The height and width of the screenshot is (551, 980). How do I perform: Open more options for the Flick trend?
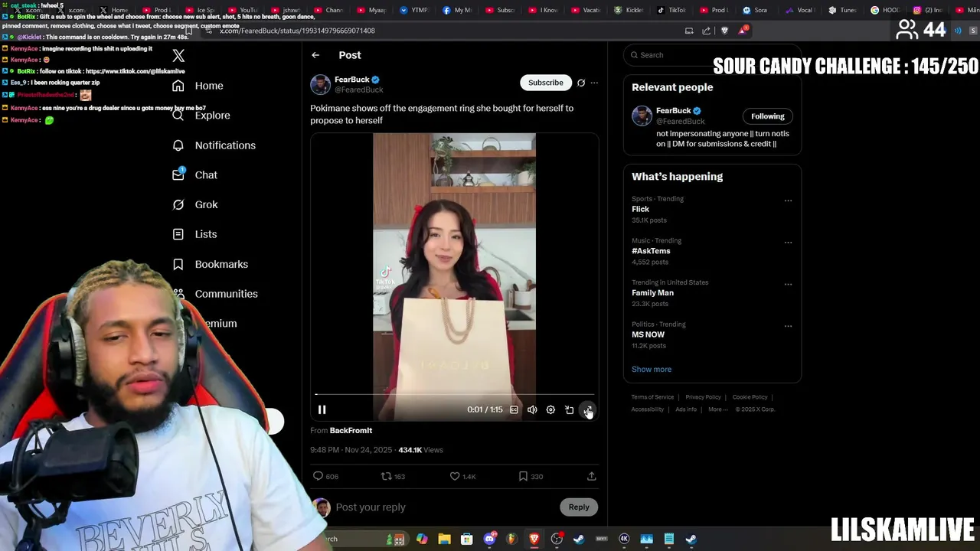point(788,201)
